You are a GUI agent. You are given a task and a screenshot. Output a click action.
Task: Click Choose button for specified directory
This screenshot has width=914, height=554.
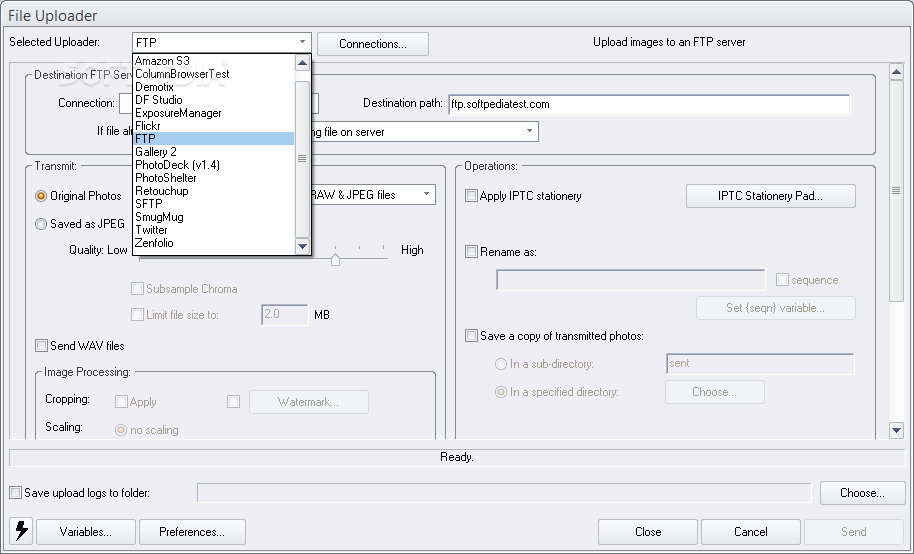coord(715,392)
